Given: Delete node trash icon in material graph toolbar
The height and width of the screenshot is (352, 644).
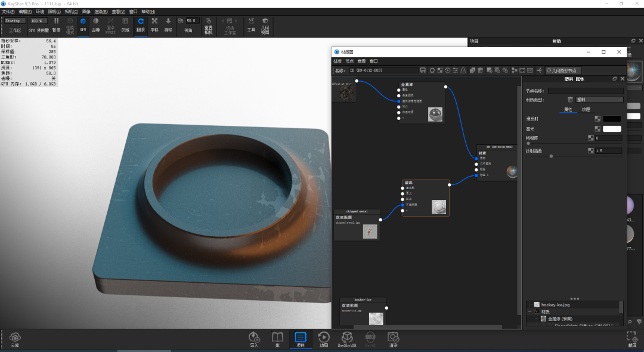Looking at the screenshot, I should pos(480,70).
